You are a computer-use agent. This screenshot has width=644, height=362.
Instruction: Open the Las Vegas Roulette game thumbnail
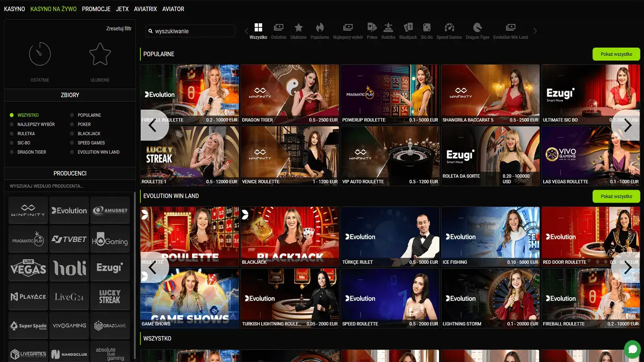(x=591, y=156)
